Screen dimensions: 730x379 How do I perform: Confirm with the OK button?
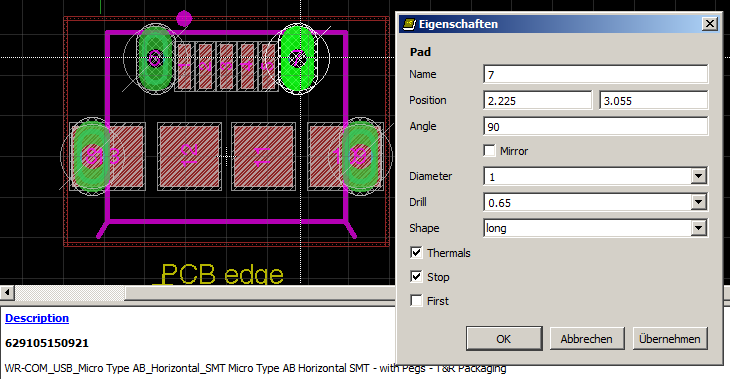click(x=504, y=338)
